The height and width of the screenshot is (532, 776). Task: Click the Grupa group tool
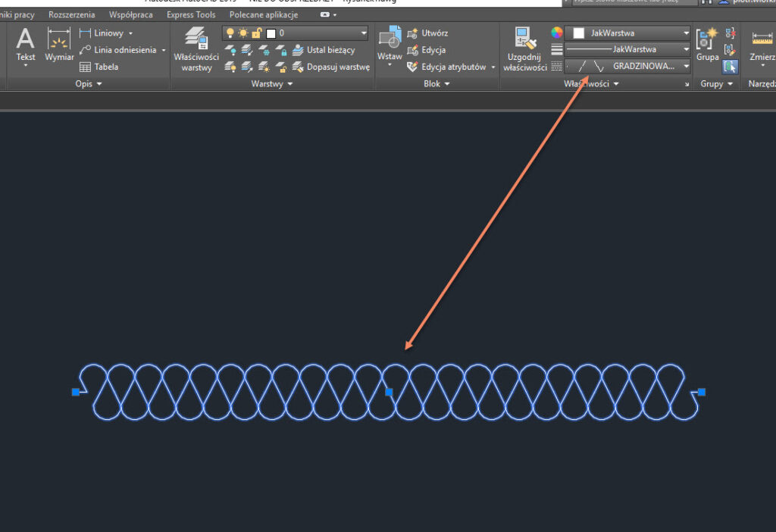pos(707,45)
